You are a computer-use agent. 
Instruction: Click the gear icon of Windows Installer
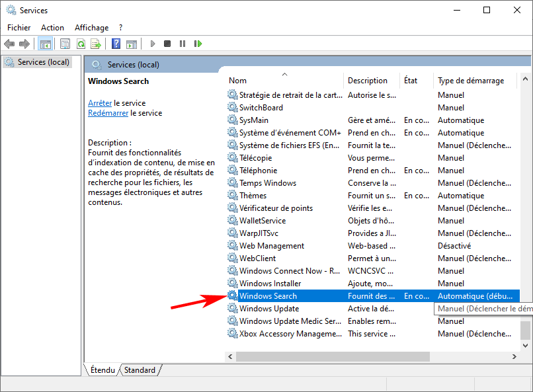tap(233, 284)
